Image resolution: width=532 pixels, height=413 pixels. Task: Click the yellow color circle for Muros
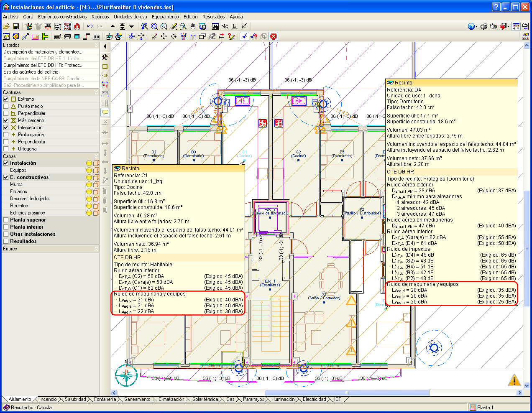(89, 184)
